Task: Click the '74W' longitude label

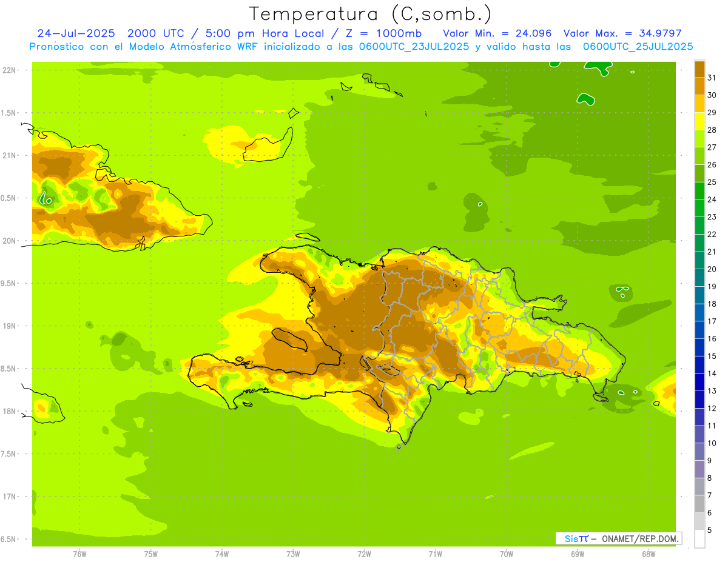Action: point(222,554)
